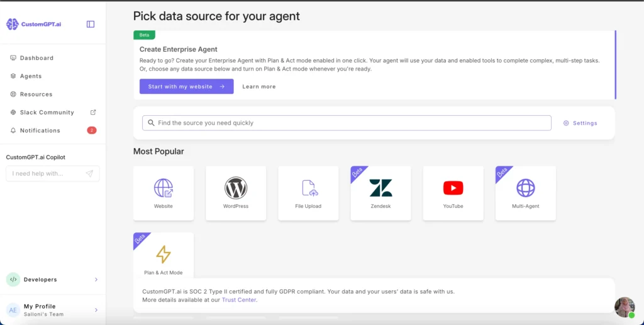Click the Resources lifebuoy icon
The height and width of the screenshot is (325, 644).
[x=13, y=94]
